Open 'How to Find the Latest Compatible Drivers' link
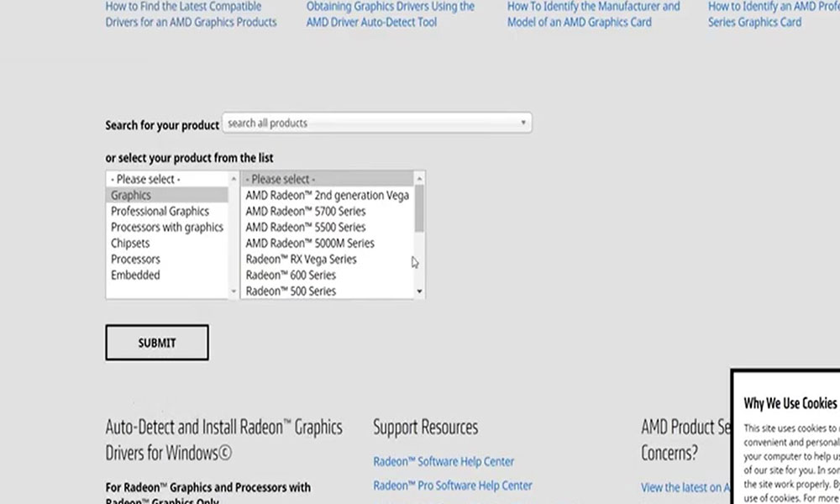 (x=192, y=14)
